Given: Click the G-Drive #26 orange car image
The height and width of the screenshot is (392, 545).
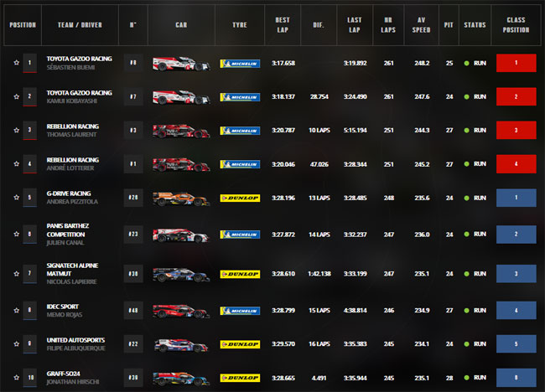Looking at the screenshot, I should (x=181, y=199).
